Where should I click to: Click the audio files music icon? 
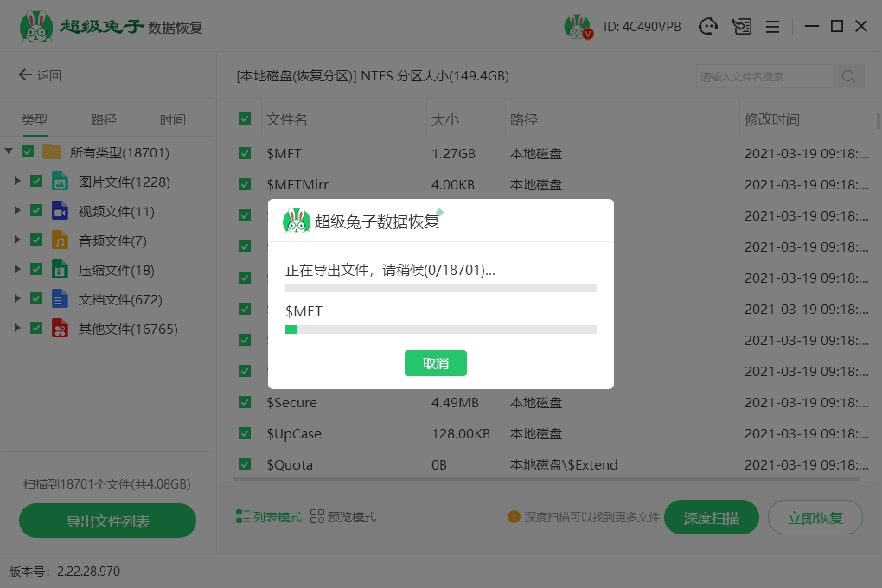(60, 240)
